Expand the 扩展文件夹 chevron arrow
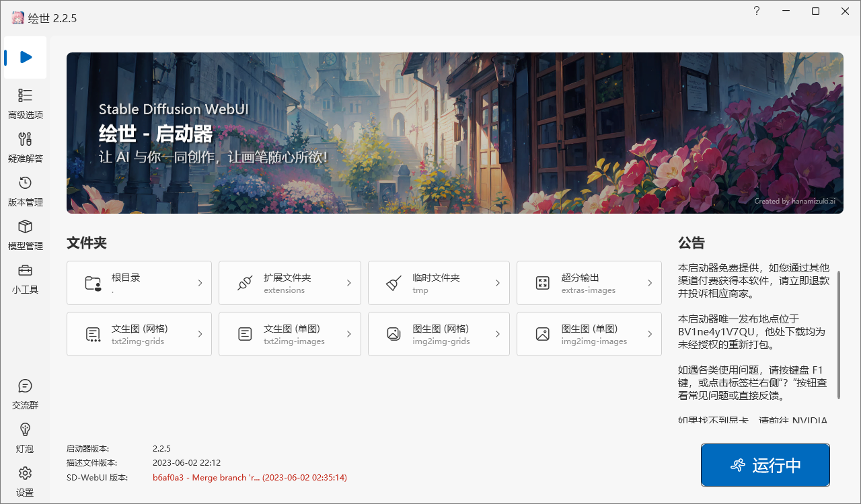Image resolution: width=861 pixels, height=504 pixels. pyautogui.click(x=349, y=283)
